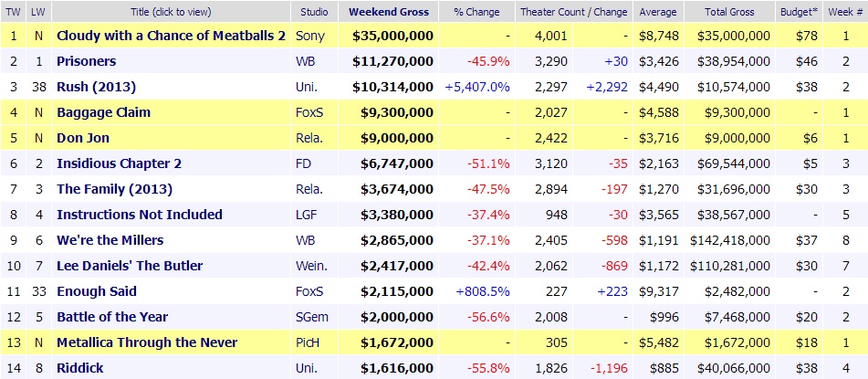Open the Prisoners movie link

[86, 61]
